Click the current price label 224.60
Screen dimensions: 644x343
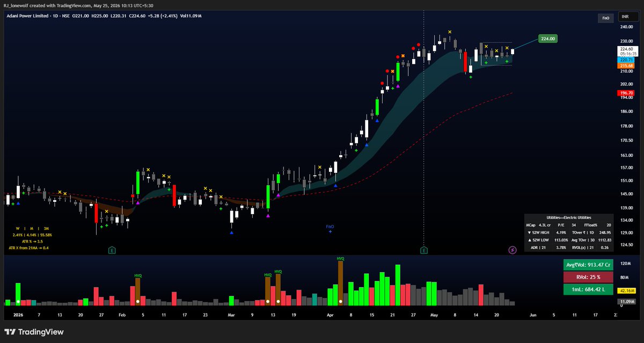tap(628, 49)
